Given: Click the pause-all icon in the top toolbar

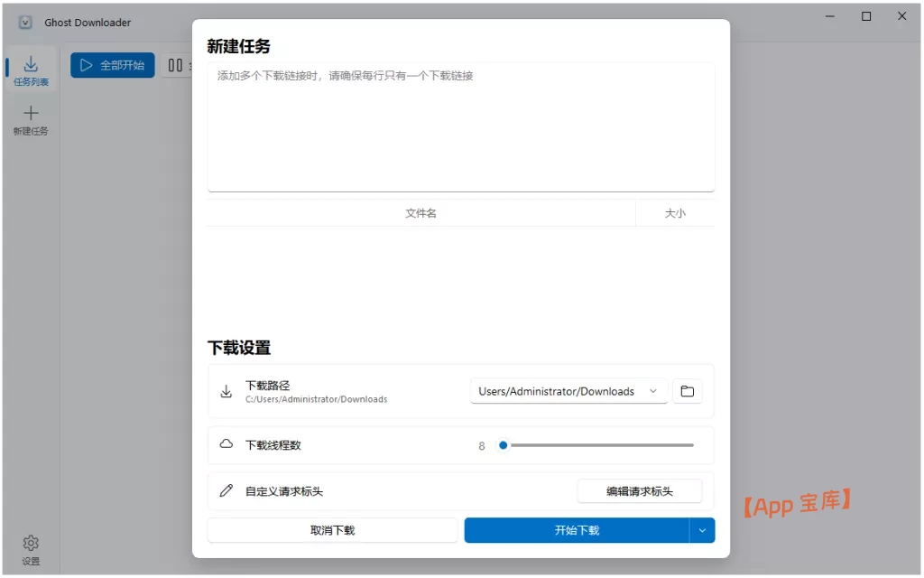Looking at the screenshot, I should tap(173, 64).
